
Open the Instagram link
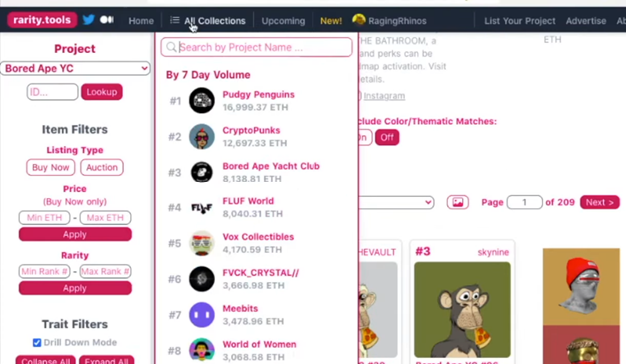pyautogui.click(x=384, y=96)
